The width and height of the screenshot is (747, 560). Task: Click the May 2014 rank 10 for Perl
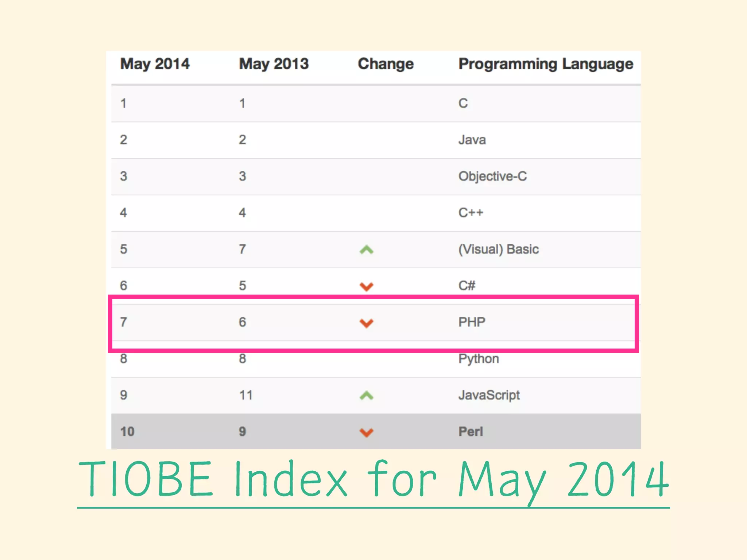coord(127,432)
